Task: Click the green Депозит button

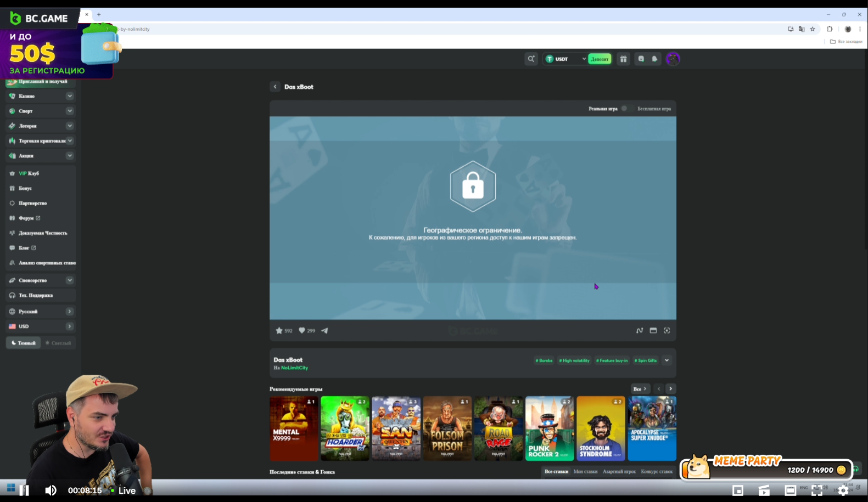Action: click(x=600, y=59)
